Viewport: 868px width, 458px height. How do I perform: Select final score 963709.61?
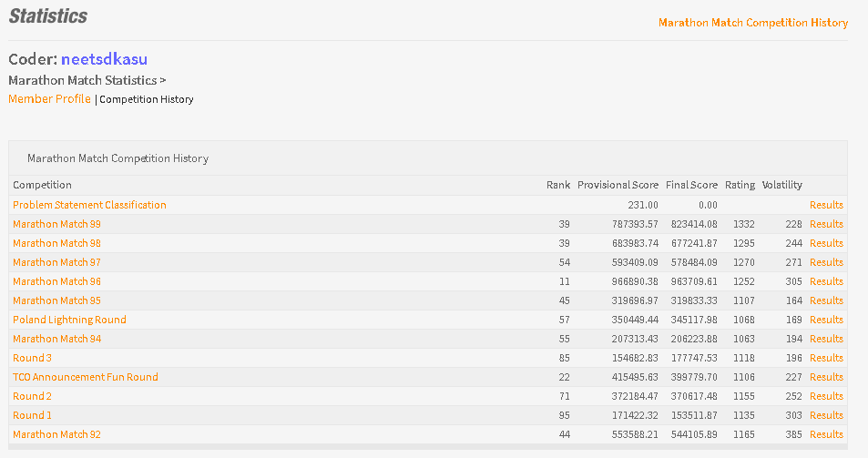[x=694, y=281]
